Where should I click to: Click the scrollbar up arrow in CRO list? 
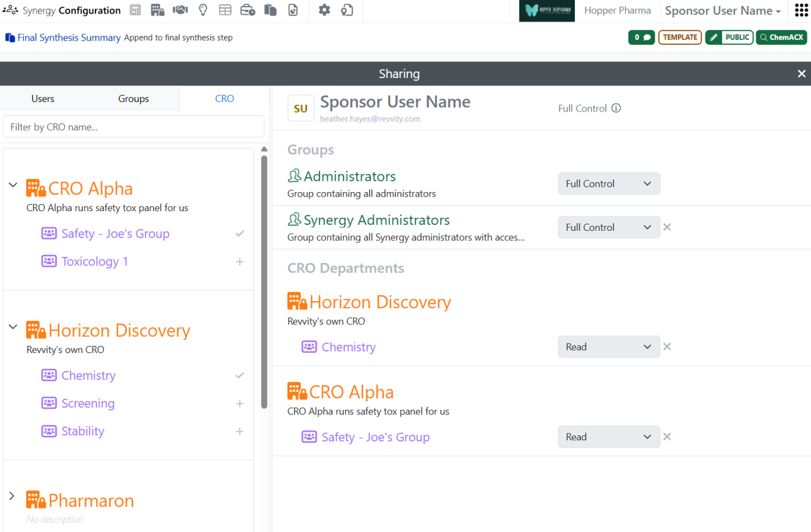pos(264,150)
